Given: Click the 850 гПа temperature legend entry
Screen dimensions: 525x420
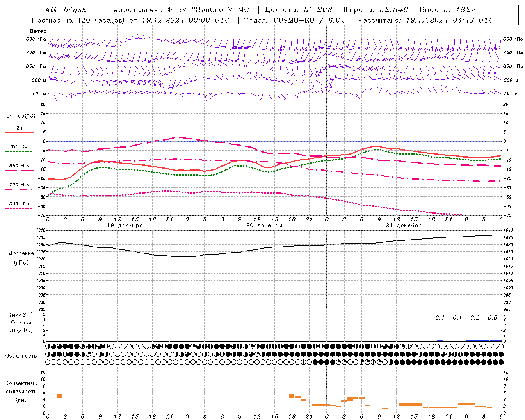Looking at the screenshot, I should (19, 166).
